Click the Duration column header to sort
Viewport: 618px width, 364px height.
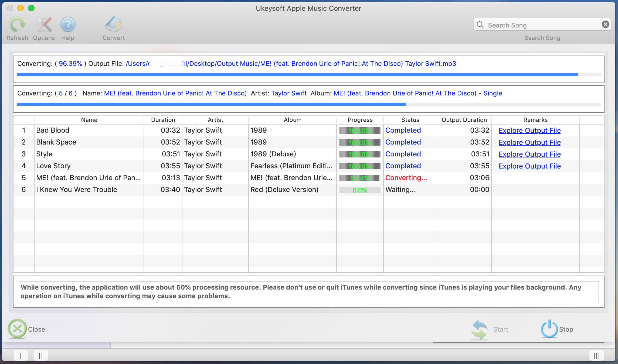(163, 120)
